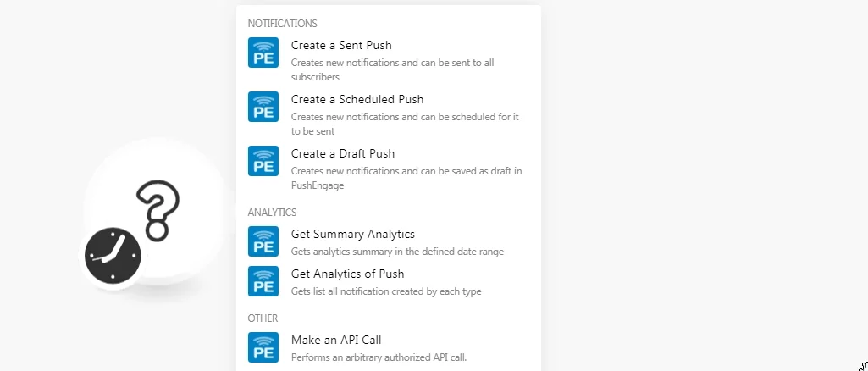Click the PushEngage icon beside Get Summary Analytics
This screenshot has height=371, width=868.
(263, 241)
